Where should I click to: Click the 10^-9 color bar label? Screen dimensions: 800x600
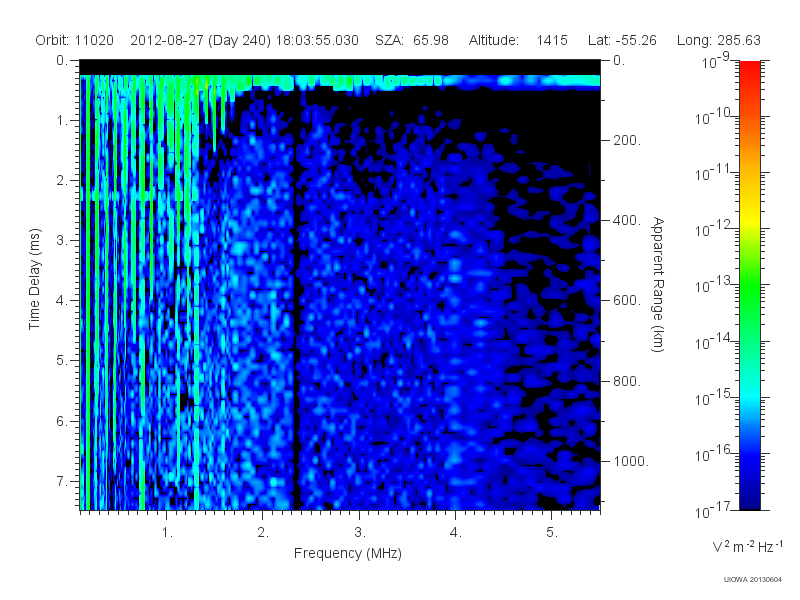point(716,61)
